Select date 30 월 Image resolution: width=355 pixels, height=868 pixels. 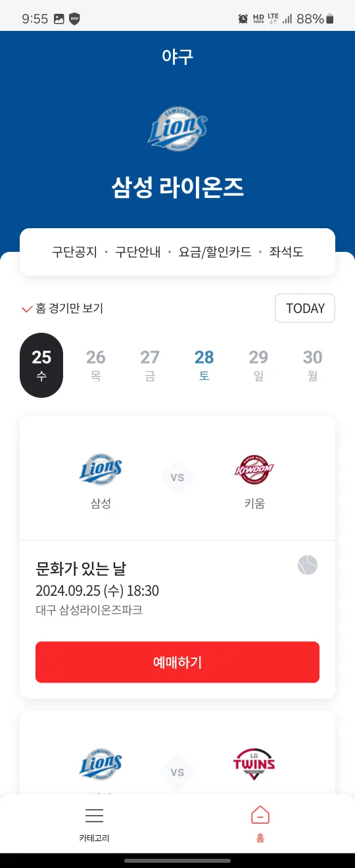tap(312, 366)
